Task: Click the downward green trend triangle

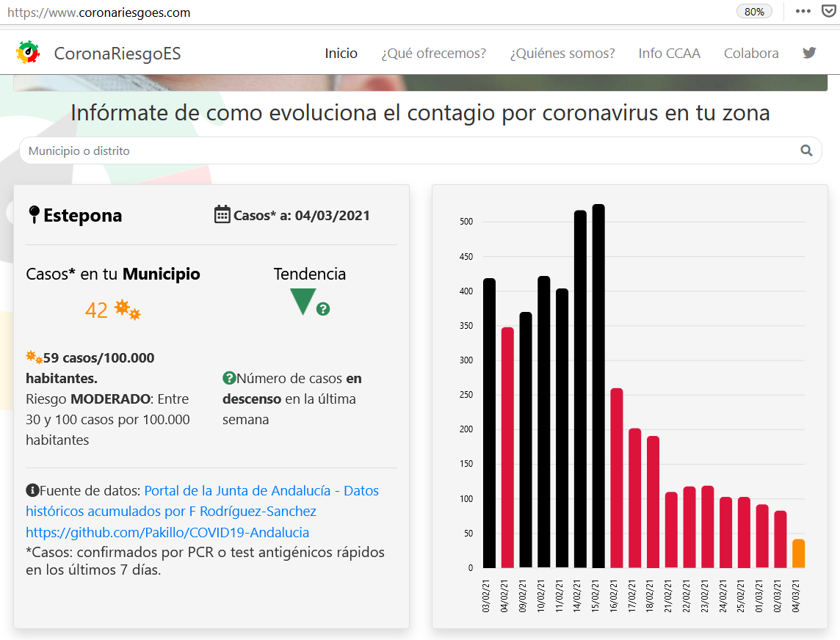Action: tap(303, 302)
